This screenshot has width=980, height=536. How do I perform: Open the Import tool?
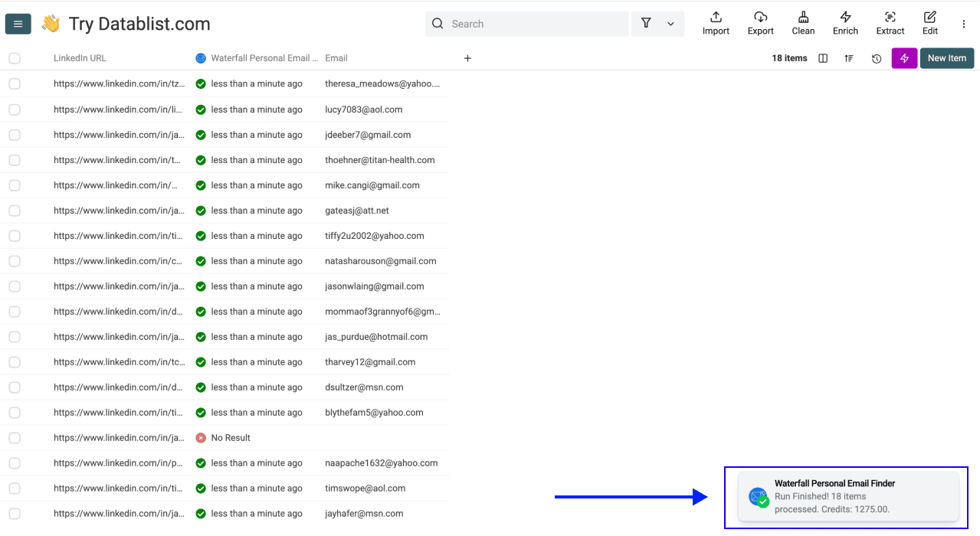(x=715, y=23)
